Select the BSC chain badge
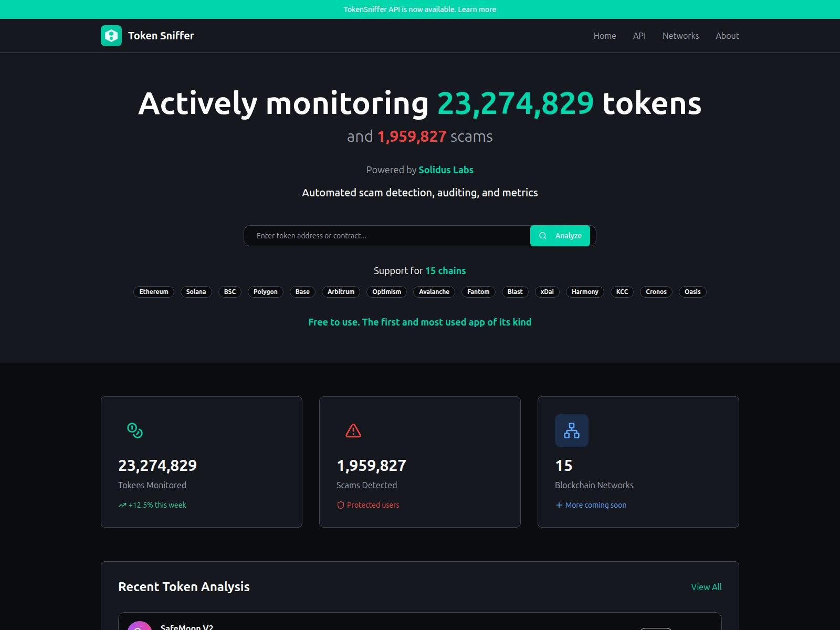Viewport: 840px width, 630px height. [230, 292]
